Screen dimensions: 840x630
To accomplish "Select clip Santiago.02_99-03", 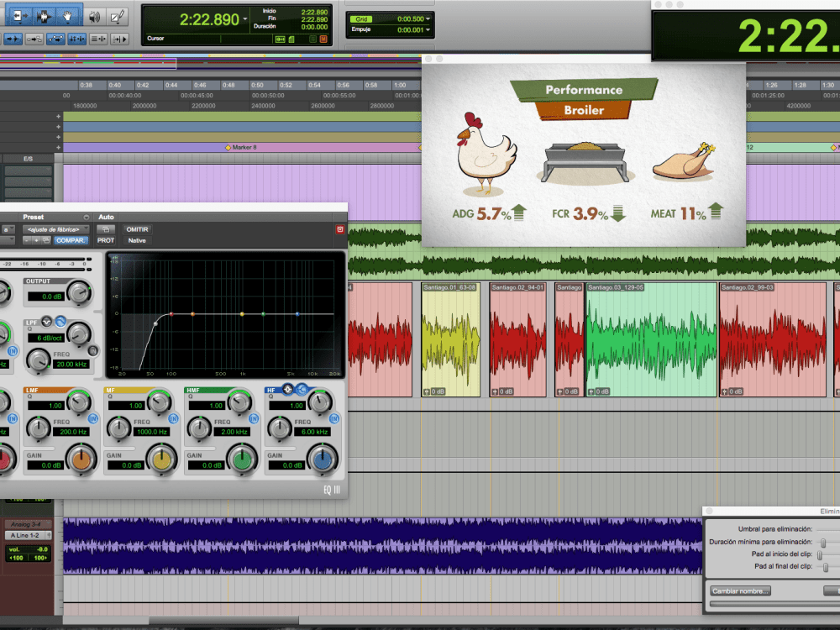I will pyautogui.click(x=773, y=339).
